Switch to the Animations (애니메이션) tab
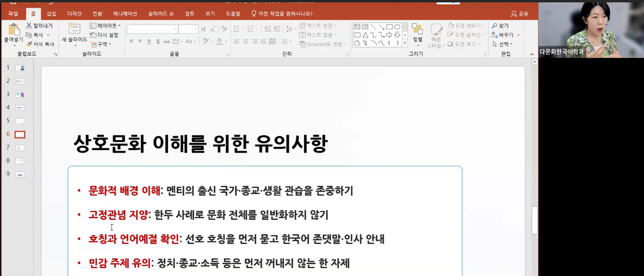 coord(125,14)
